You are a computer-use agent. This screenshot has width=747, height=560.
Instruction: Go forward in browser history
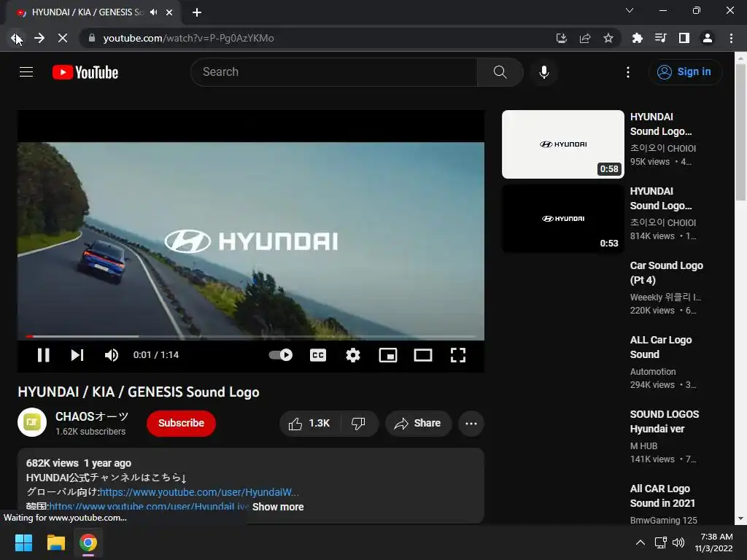pos(39,38)
